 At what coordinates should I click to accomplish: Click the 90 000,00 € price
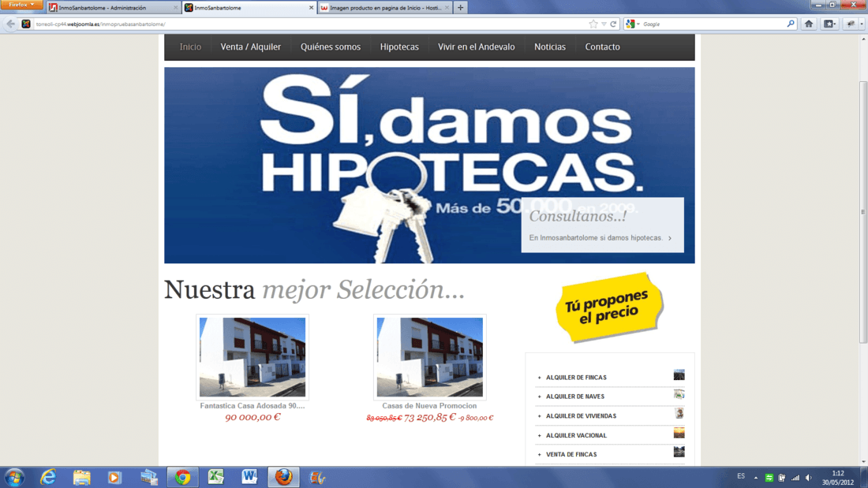pyautogui.click(x=253, y=417)
